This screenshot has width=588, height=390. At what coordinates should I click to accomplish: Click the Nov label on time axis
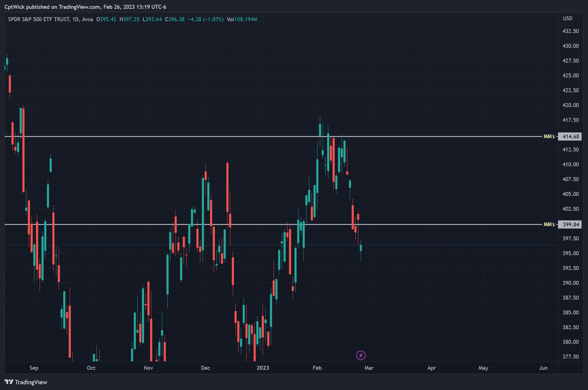click(148, 368)
